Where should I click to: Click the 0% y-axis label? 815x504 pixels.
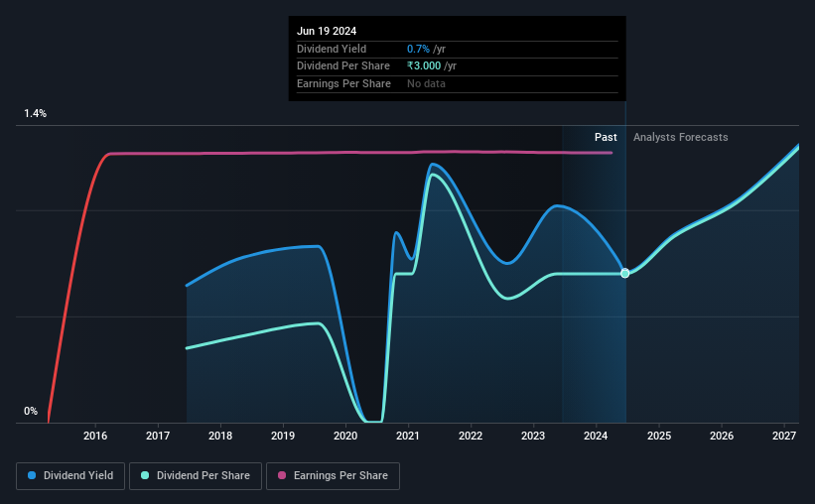[x=31, y=411]
